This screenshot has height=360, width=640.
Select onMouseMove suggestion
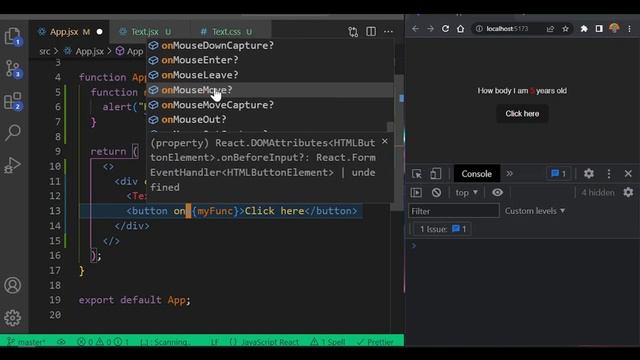click(270, 90)
